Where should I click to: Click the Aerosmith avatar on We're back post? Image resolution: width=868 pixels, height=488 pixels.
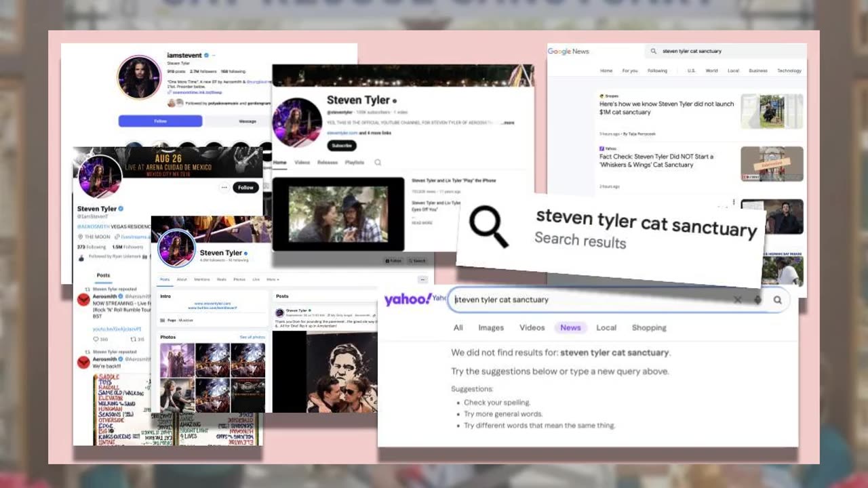[x=83, y=362]
